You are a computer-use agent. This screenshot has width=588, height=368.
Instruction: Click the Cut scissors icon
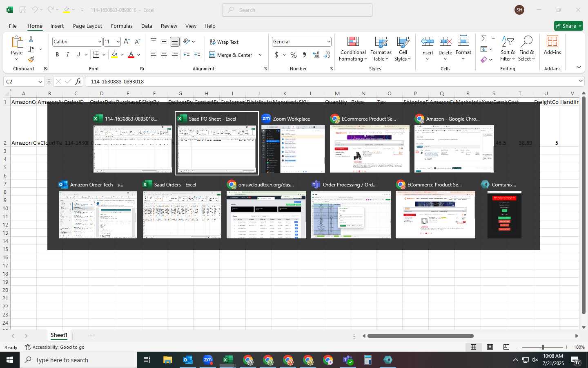pyautogui.click(x=31, y=38)
